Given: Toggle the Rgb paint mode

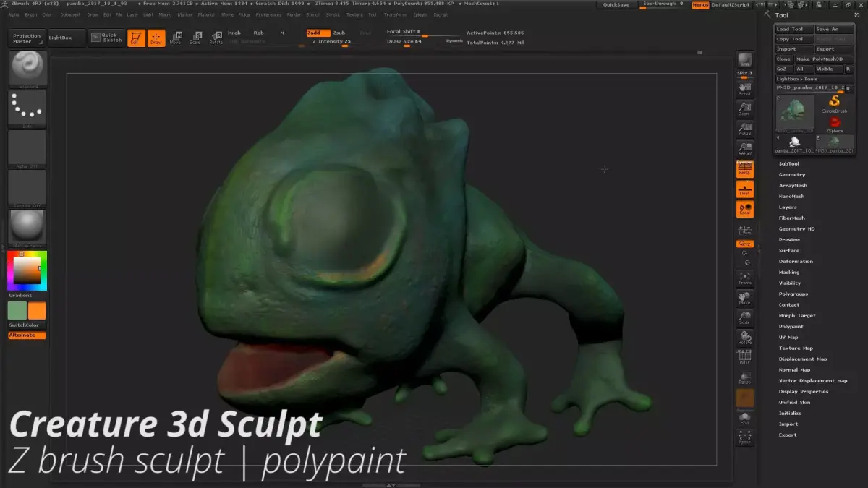Looking at the screenshot, I should pyautogui.click(x=258, y=33).
